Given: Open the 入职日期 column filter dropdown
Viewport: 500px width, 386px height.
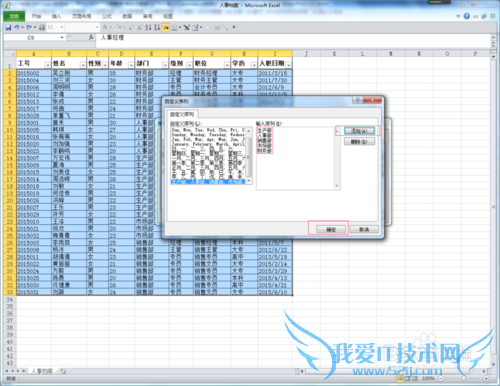Looking at the screenshot, I should (288, 65).
